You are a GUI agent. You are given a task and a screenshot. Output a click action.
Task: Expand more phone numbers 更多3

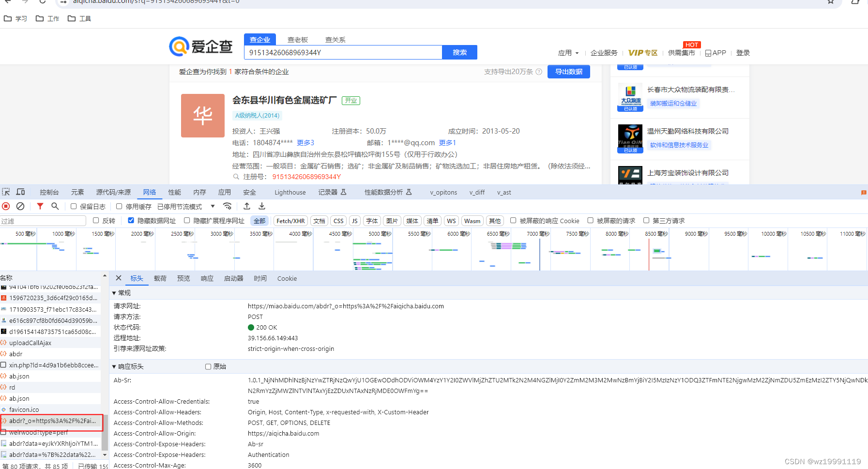point(305,143)
